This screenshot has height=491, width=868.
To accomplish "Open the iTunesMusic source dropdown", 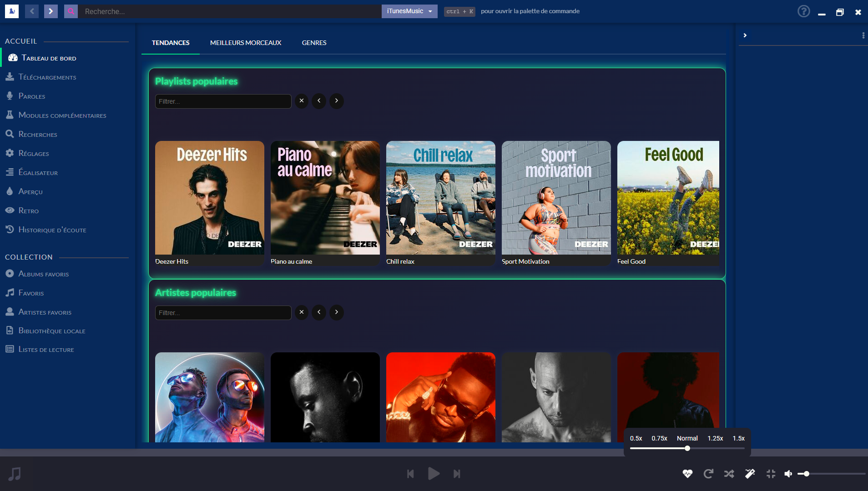I will tap(409, 11).
